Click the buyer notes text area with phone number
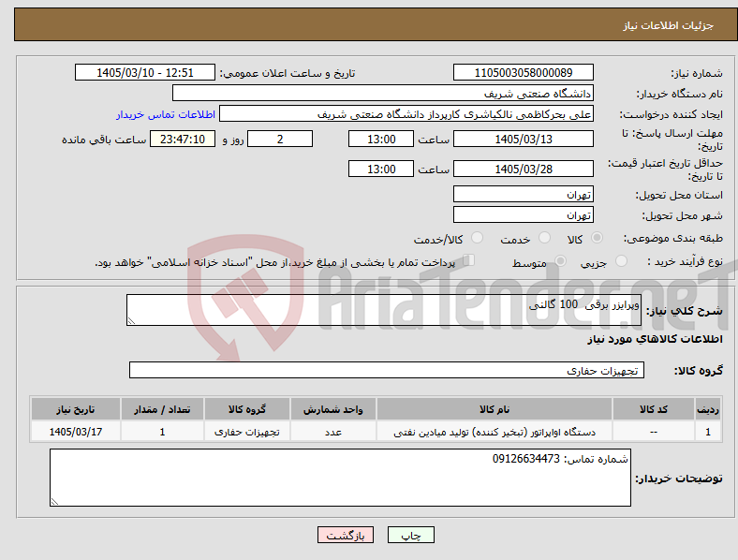The height and width of the screenshot is (560, 738). tap(340, 478)
